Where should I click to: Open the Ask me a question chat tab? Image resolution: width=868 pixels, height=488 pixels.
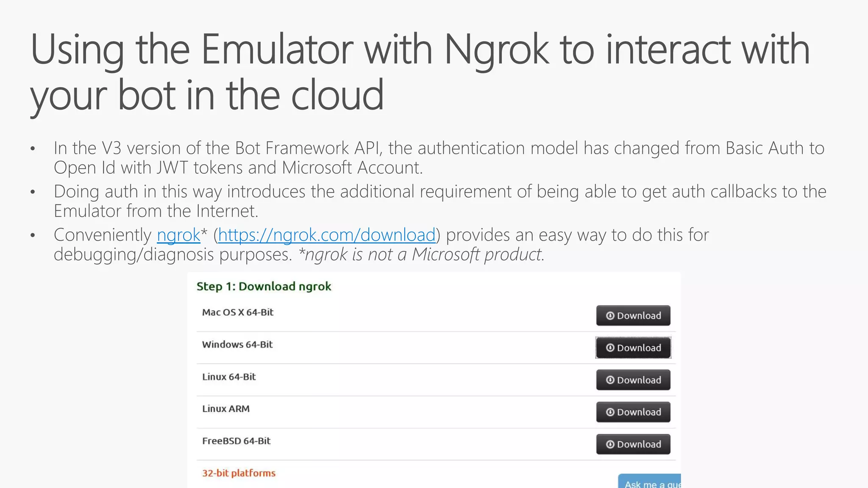pos(650,481)
